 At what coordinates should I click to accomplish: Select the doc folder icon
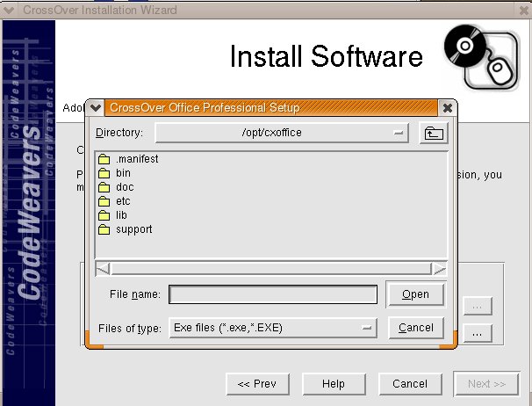(104, 187)
